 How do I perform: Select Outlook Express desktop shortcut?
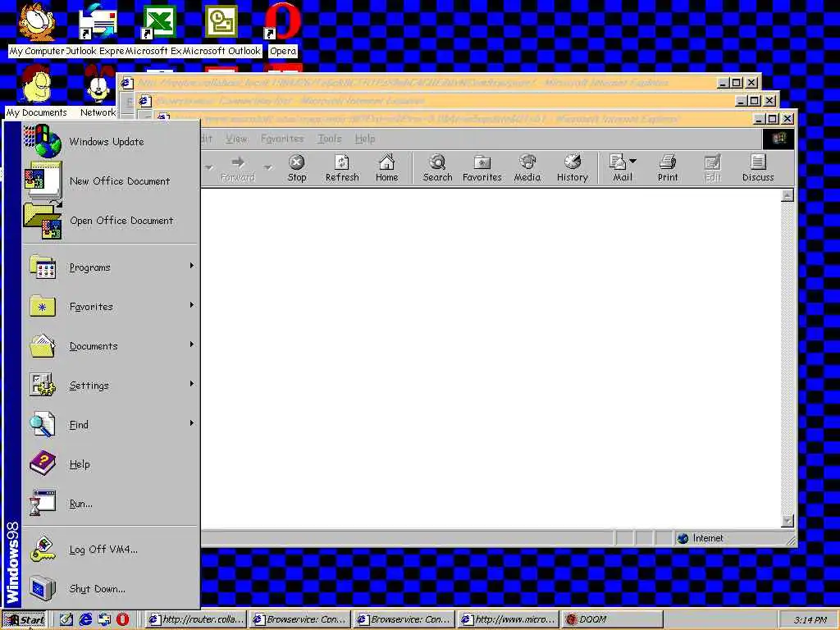point(97,30)
